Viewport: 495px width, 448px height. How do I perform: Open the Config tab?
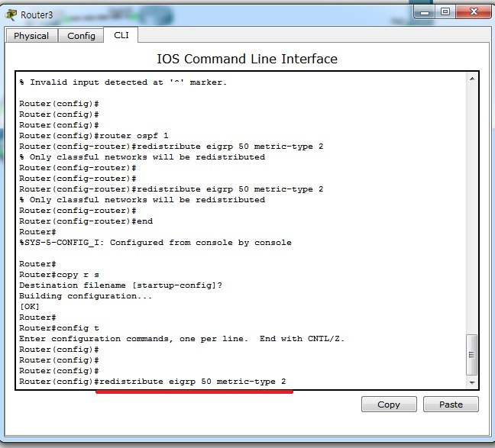pos(81,36)
